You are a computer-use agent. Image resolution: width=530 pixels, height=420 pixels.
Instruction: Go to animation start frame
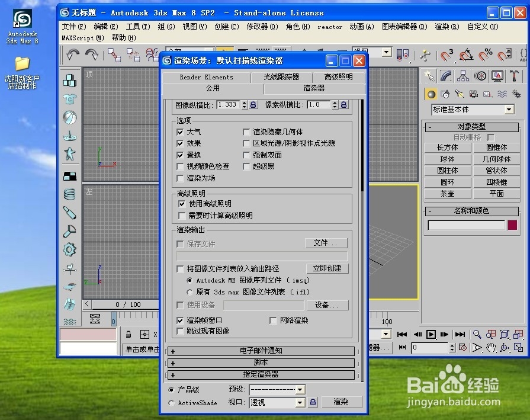(402, 335)
